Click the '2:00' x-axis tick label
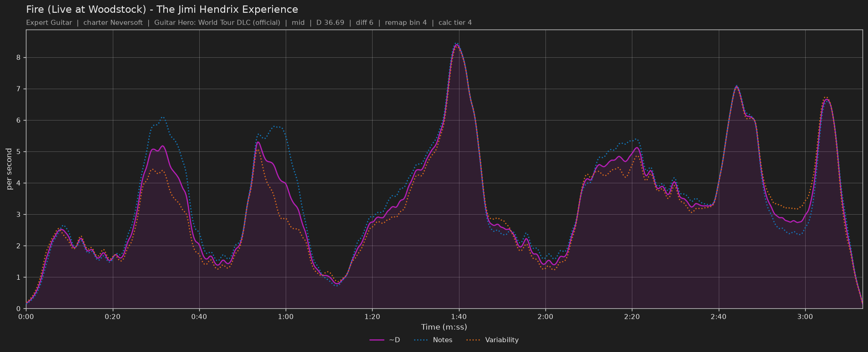This screenshot has width=868, height=352. (545, 317)
